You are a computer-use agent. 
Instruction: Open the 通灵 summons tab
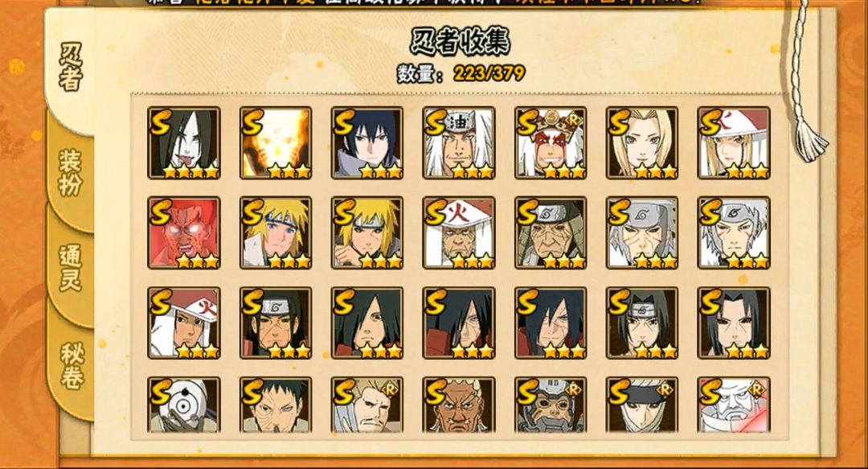pyautogui.click(x=70, y=269)
